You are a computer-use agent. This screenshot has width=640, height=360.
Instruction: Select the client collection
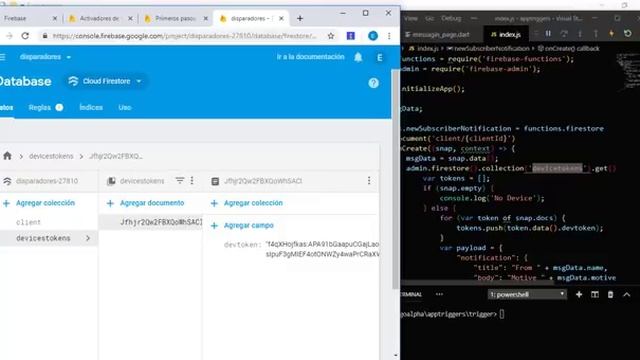coord(29,222)
